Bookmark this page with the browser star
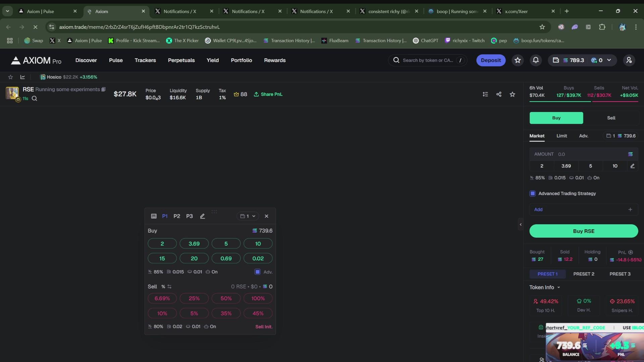The width and height of the screenshot is (644, 362). (x=542, y=27)
